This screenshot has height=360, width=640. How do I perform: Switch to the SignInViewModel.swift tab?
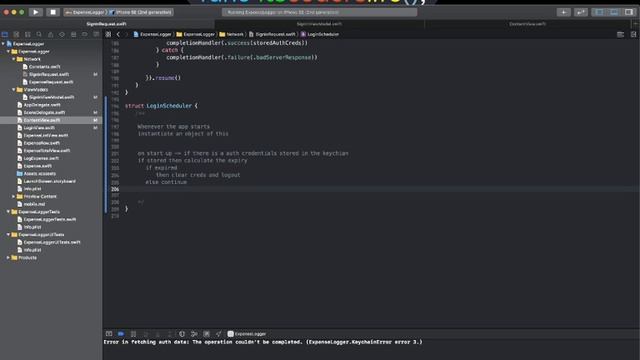319,24
